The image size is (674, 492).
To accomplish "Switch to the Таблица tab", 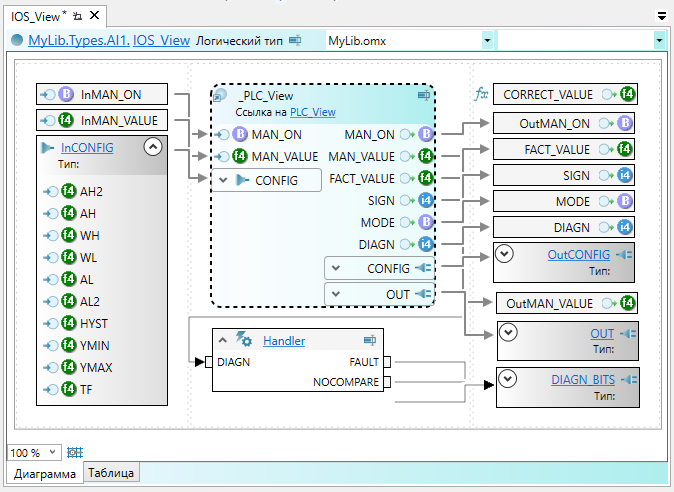I will (111, 473).
